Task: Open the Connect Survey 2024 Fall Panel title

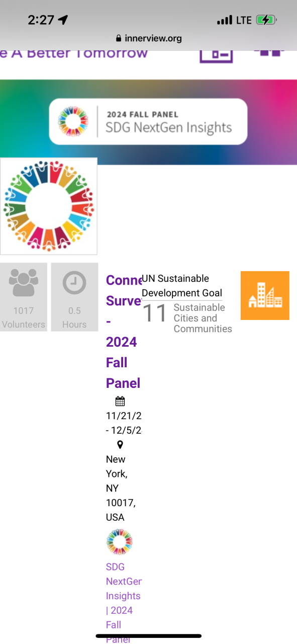Action: (x=124, y=332)
